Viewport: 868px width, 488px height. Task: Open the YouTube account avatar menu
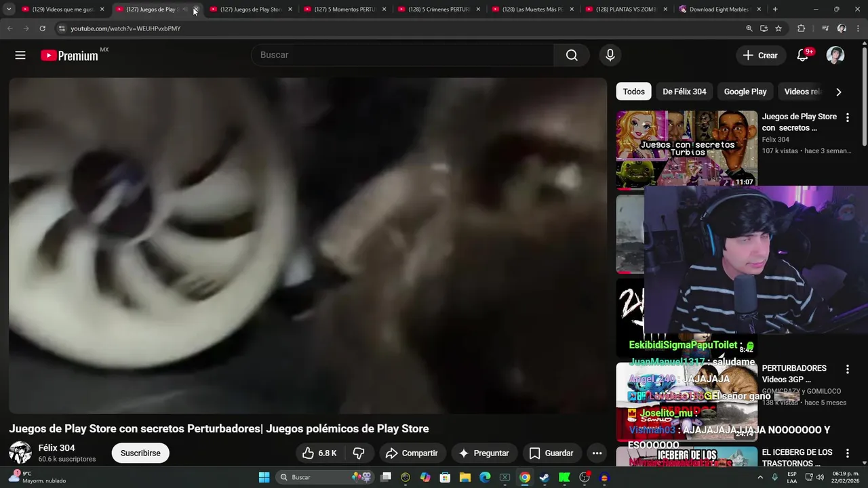click(835, 56)
